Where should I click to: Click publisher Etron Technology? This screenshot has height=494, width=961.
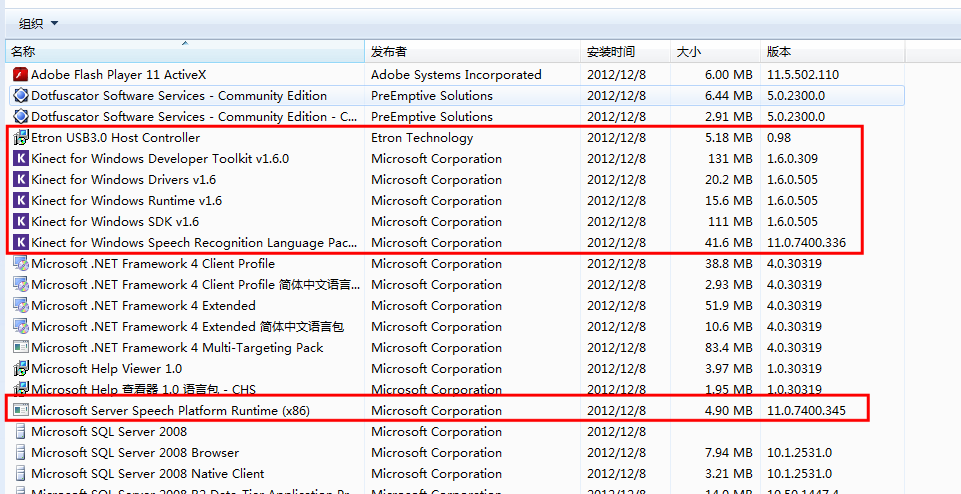(422, 138)
